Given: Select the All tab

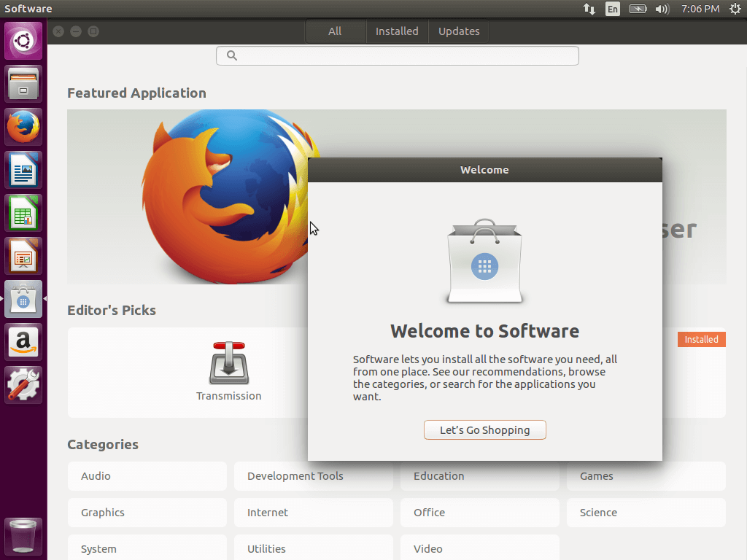Looking at the screenshot, I should click(335, 31).
